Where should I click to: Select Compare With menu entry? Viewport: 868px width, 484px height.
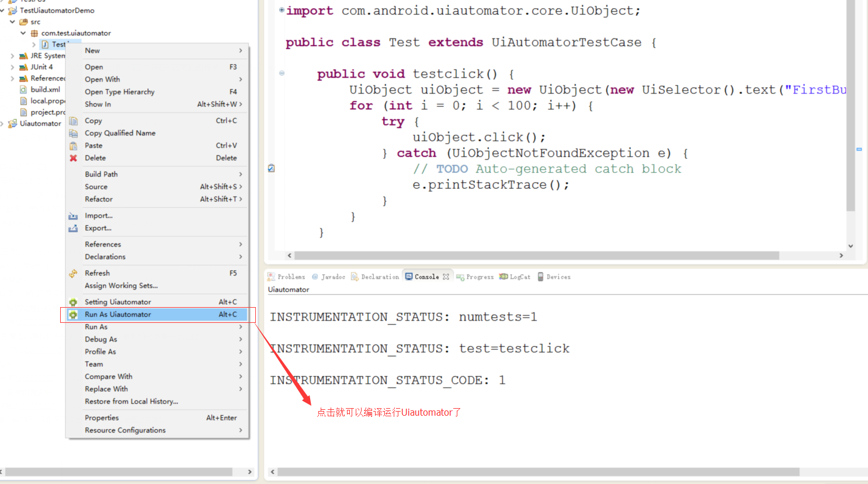click(x=157, y=377)
